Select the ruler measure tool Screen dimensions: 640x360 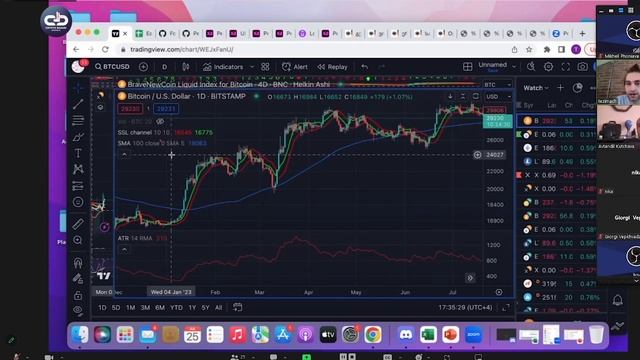coord(78,224)
